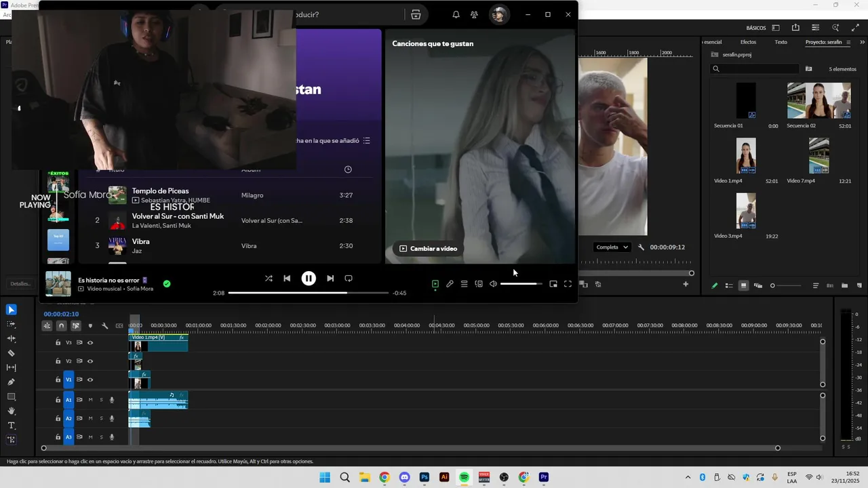Screen dimensions: 868x488
Task: Open Photoshop from Windows taskbar
Action: 425,477
